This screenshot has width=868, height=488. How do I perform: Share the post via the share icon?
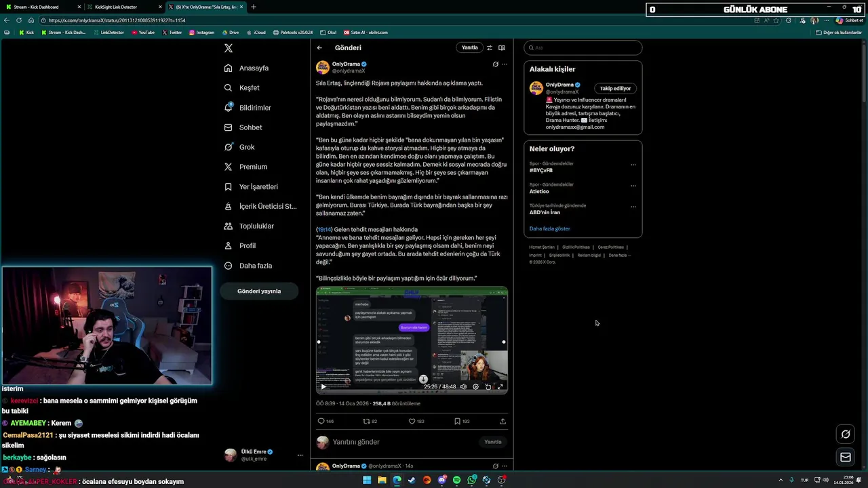502,421
